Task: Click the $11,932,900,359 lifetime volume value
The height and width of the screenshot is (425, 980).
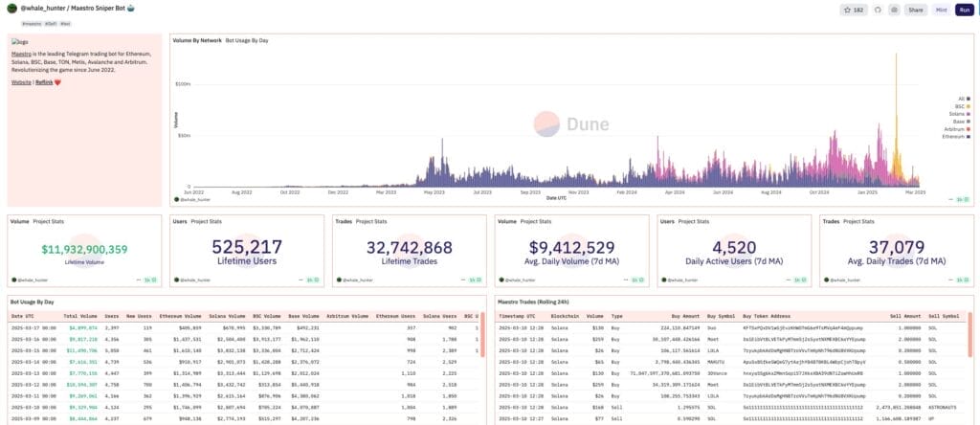Action: pyautogui.click(x=84, y=250)
